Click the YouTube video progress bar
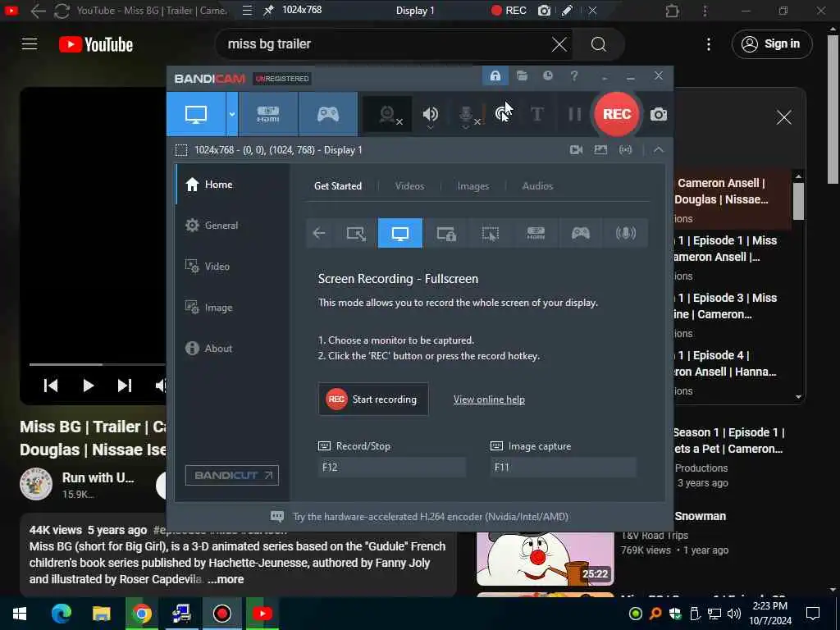The height and width of the screenshot is (630, 840). [x=98, y=364]
